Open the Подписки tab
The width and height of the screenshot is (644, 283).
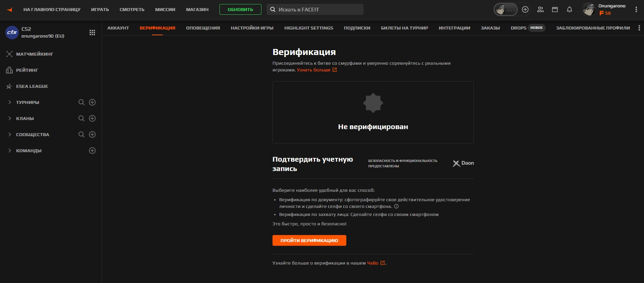click(x=357, y=28)
